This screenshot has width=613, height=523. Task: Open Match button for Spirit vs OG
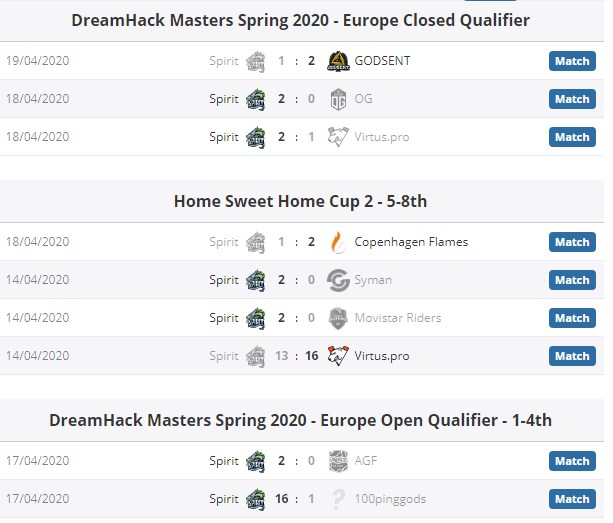click(x=572, y=99)
